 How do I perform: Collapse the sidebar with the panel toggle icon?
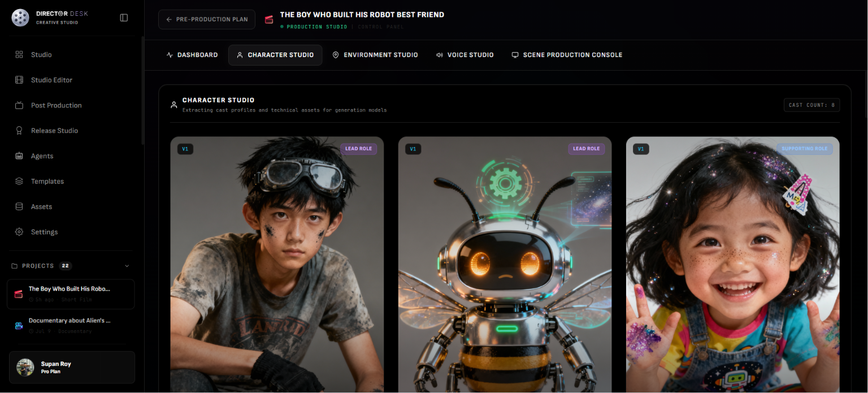click(x=124, y=18)
